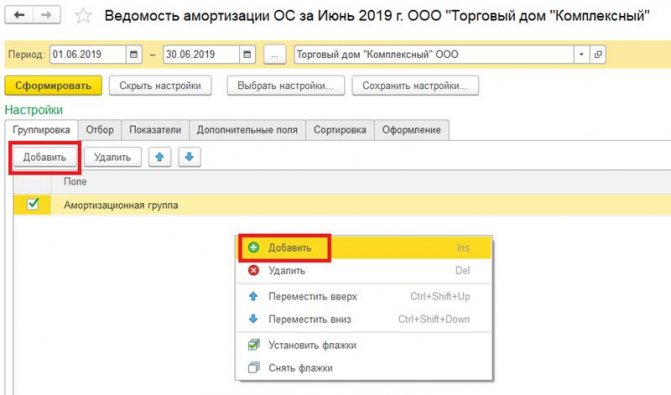Open Выбрать настройки dialog
Screen dimensions: 671x395
pos(285,86)
